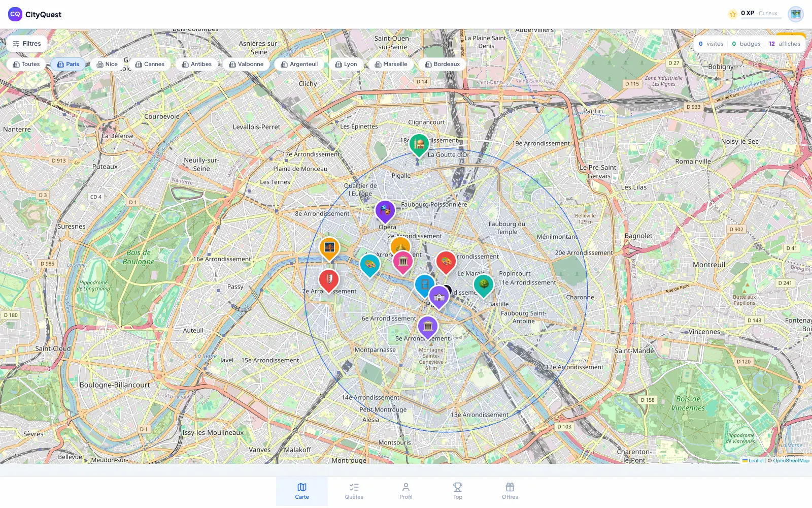The width and height of the screenshot is (812, 508).
Task: Select the Toutes city filter chip
Action: point(26,65)
